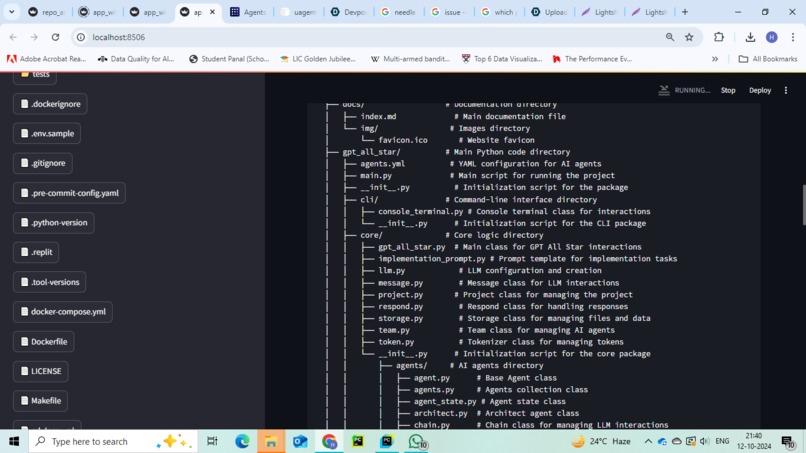Open the Streamlit app options menu

click(786, 90)
